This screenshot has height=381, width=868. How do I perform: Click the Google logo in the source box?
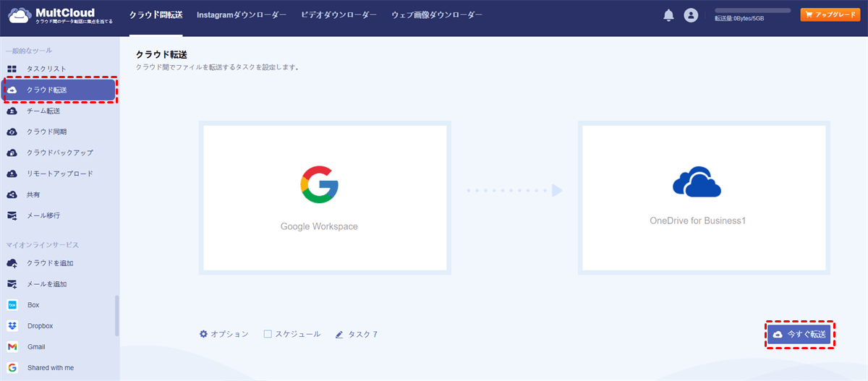[319, 184]
